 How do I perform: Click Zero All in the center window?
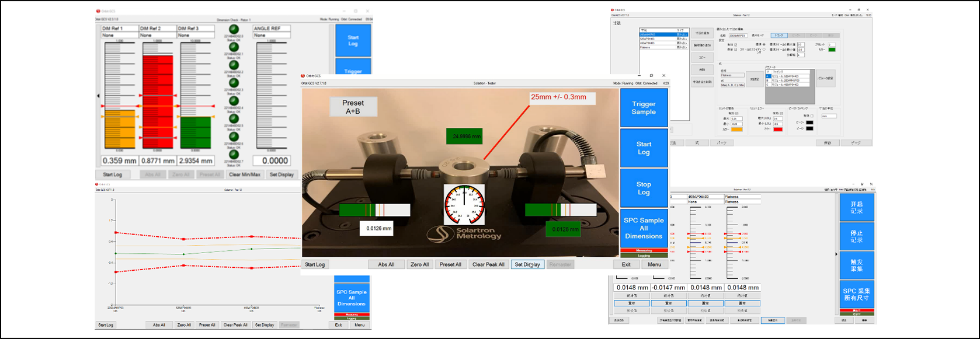pos(419,264)
